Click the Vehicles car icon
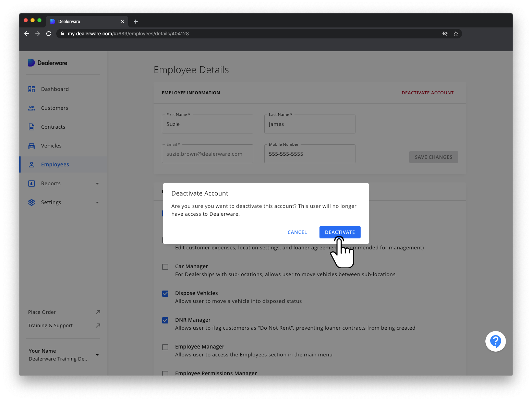532x401 pixels. coord(32,145)
